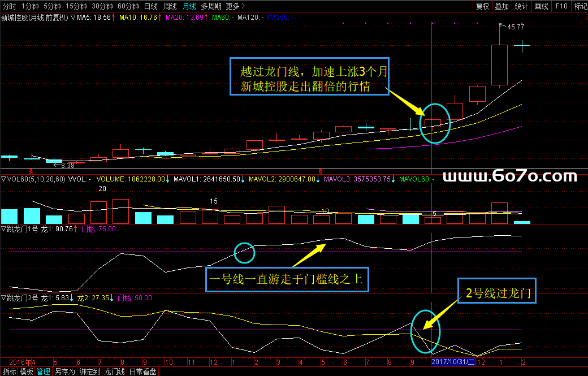This screenshot has height=376, width=588.
Task: Click the 45.77 high price candle label
Action: click(515, 27)
